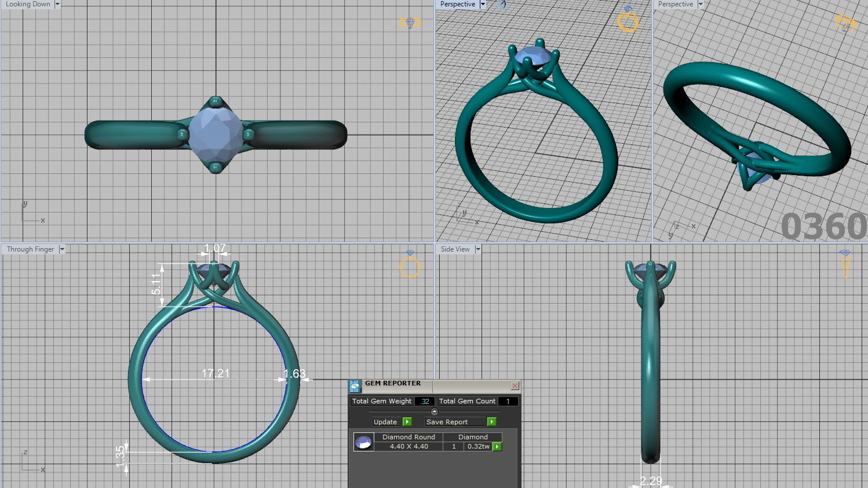Close the Gem Reporter panel
The width and height of the screenshot is (868, 488).
tap(515, 386)
